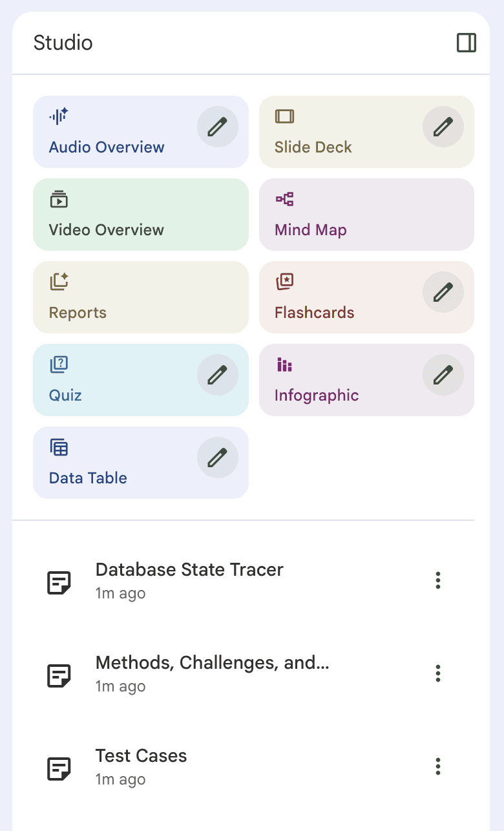This screenshot has width=504, height=831.
Task: Open the Database State Tracer note
Action: click(x=189, y=570)
